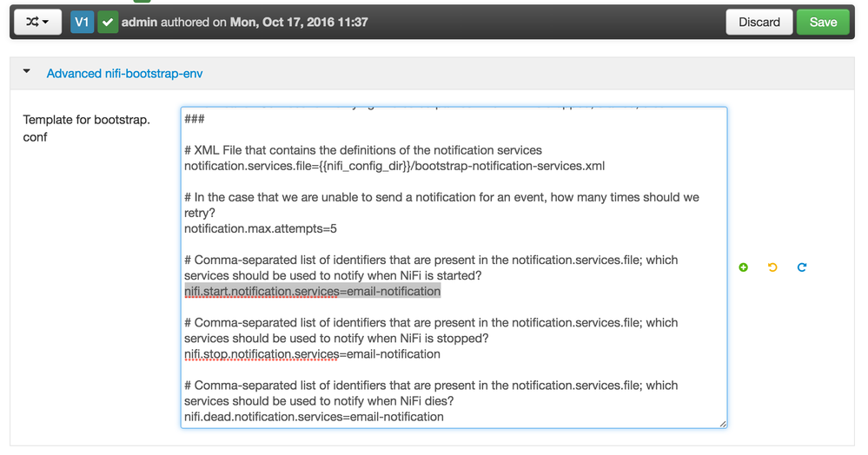Click the 'when NiFi is stopped?' comment line
The image size is (868, 455).
(x=336, y=338)
